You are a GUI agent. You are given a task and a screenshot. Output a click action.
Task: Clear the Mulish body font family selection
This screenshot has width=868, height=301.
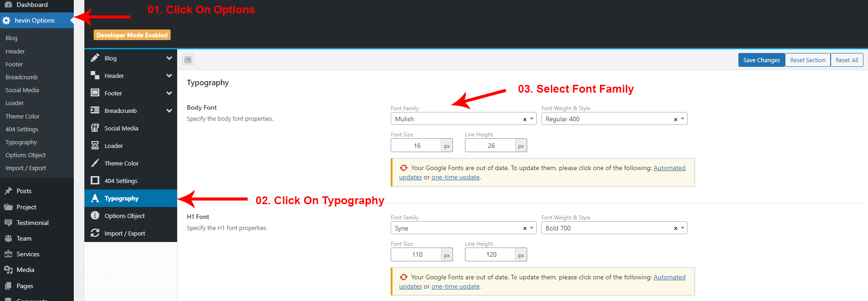tap(524, 119)
